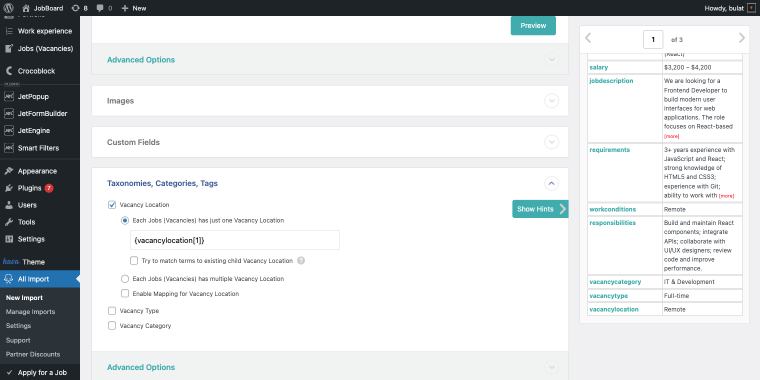
Task: Click the plus New icon
Action: [x=125, y=8]
